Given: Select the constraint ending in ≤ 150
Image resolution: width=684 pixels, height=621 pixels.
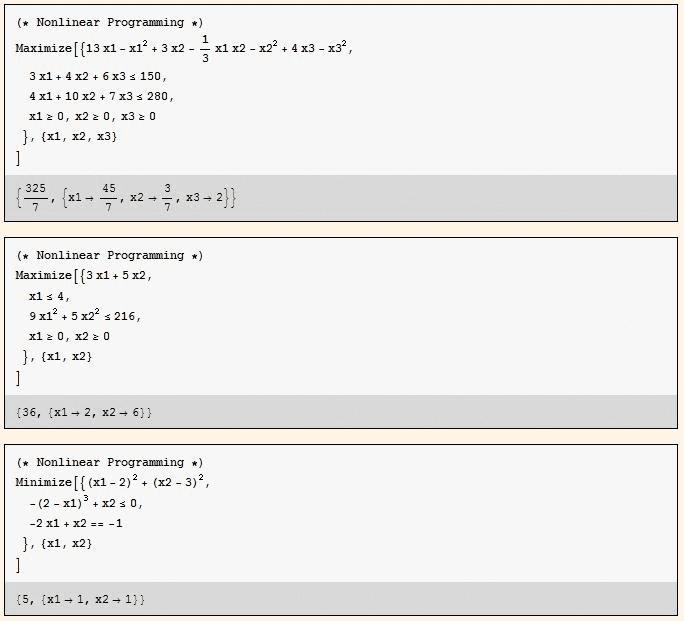Looking at the screenshot, I should (98, 76).
